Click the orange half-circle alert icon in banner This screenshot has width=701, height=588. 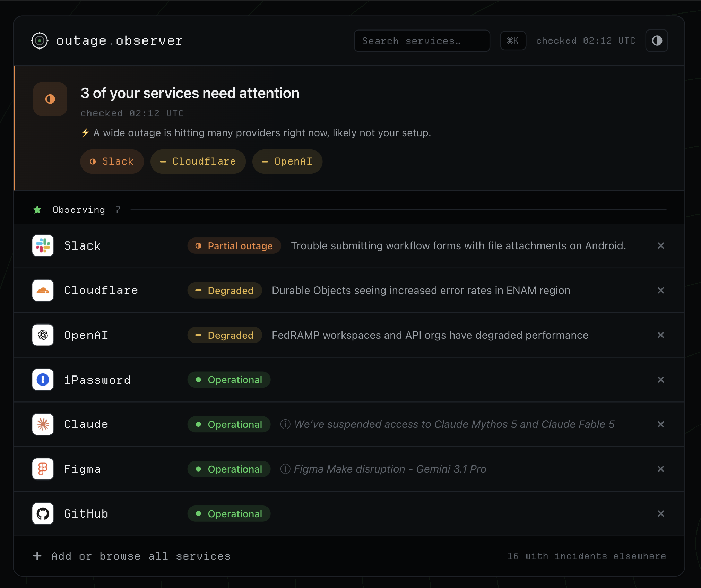(x=50, y=99)
